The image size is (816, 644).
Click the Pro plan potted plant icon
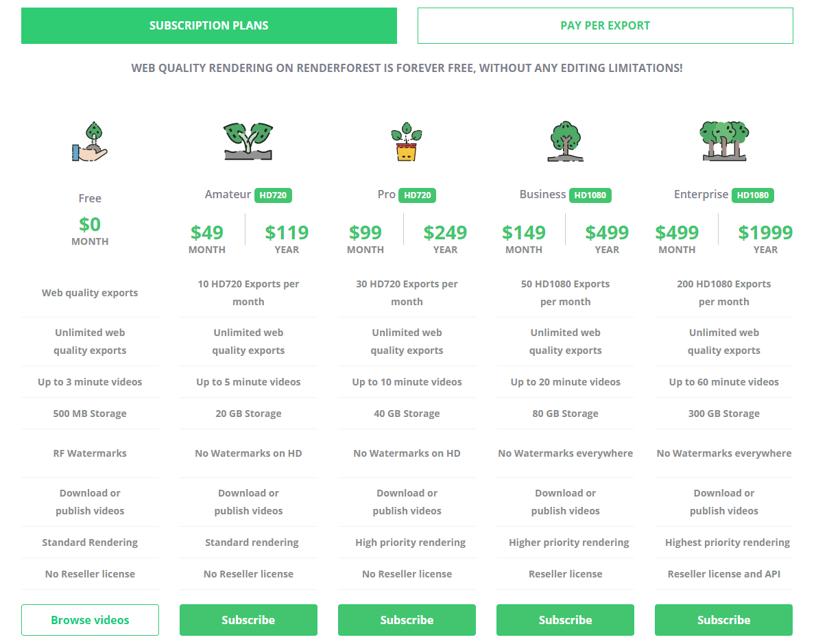point(407,141)
